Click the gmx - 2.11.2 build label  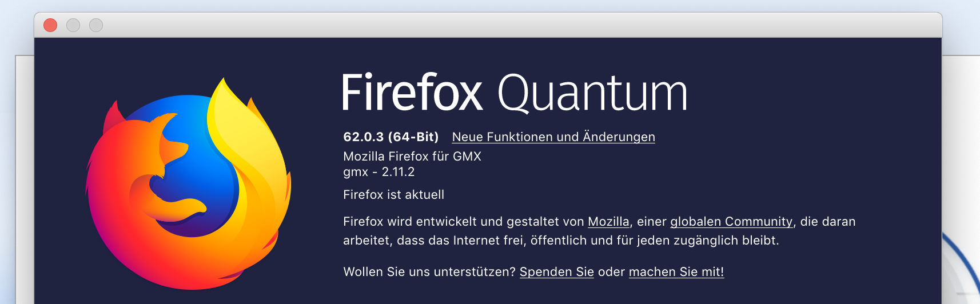point(379,172)
